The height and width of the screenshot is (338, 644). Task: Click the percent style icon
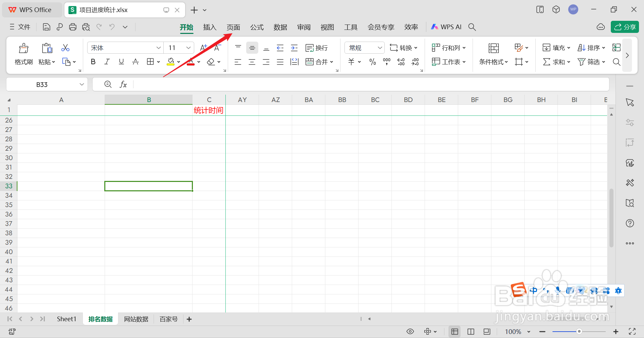(x=372, y=62)
